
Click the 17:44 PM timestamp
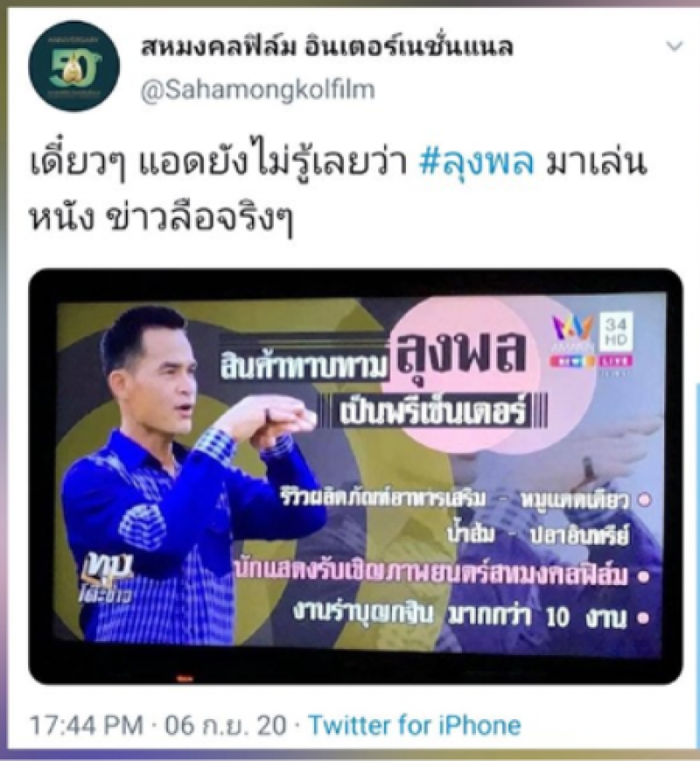point(86,724)
